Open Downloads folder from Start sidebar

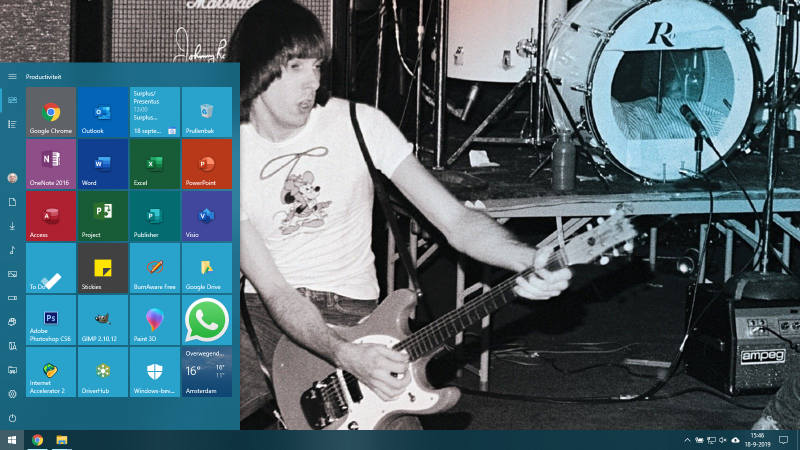coord(12,226)
